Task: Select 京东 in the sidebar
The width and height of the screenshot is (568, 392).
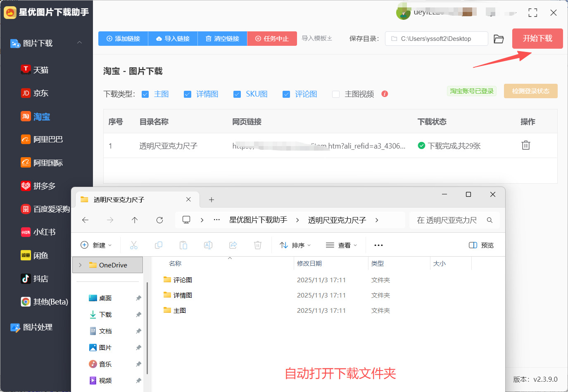Action: (x=35, y=93)
